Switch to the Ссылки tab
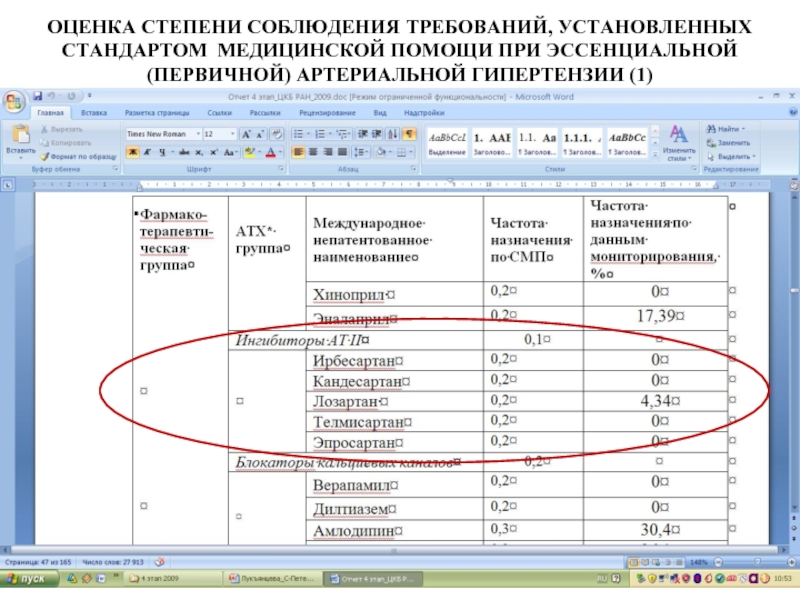 point(219,113)
